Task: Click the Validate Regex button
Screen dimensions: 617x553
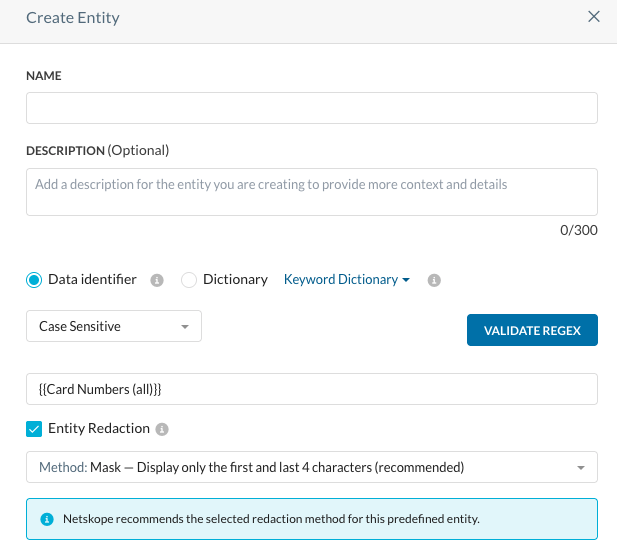Action: (x=532, y=330)
